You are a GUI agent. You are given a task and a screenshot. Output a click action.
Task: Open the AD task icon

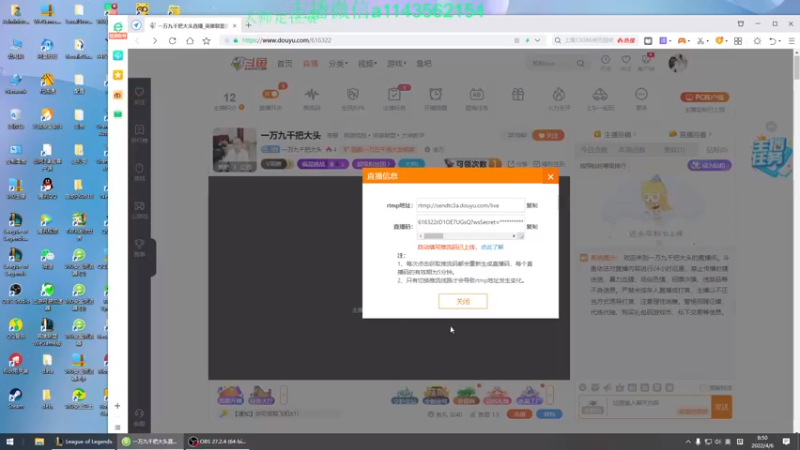477,94
